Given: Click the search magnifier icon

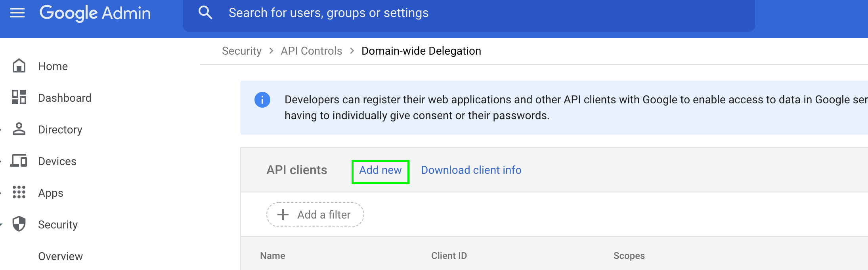Looking at the screenshot, I should (x=205, y=13).
